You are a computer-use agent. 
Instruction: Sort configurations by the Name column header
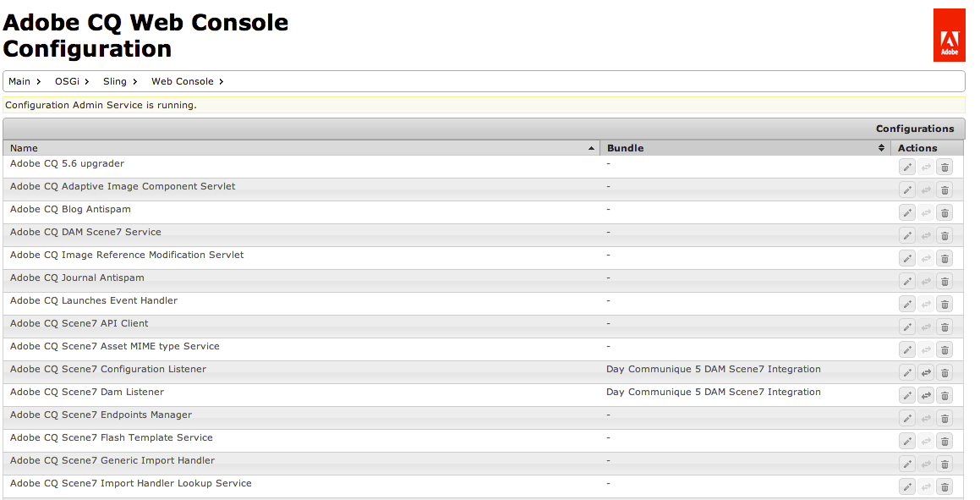[301, 148]
